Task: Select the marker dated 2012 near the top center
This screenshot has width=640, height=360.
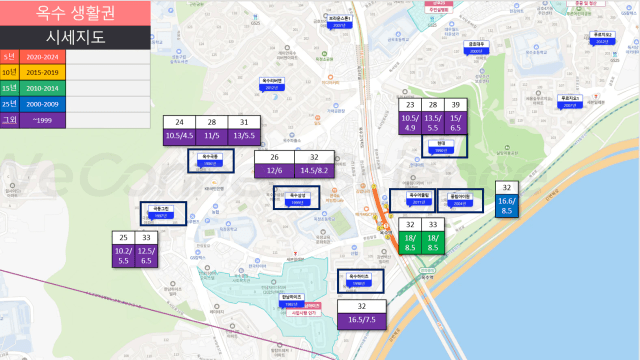Action: pyautogui.click(x=271, y=84)
